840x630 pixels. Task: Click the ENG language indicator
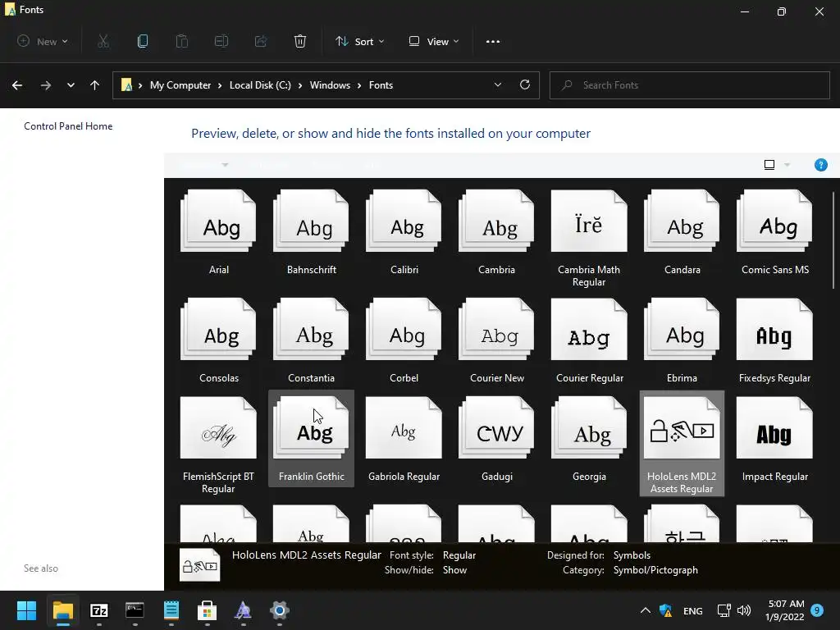tap(692, 610)
